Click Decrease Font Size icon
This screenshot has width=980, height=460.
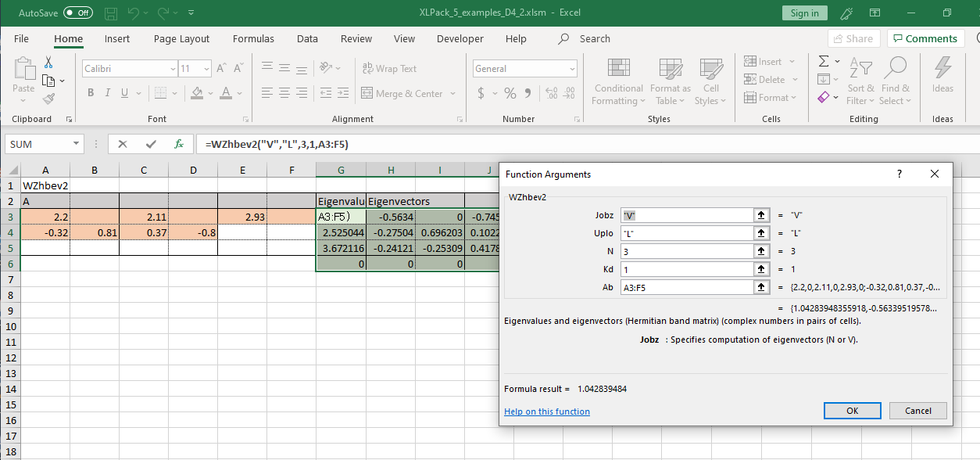pyautogui.click(x=238, y=69)
